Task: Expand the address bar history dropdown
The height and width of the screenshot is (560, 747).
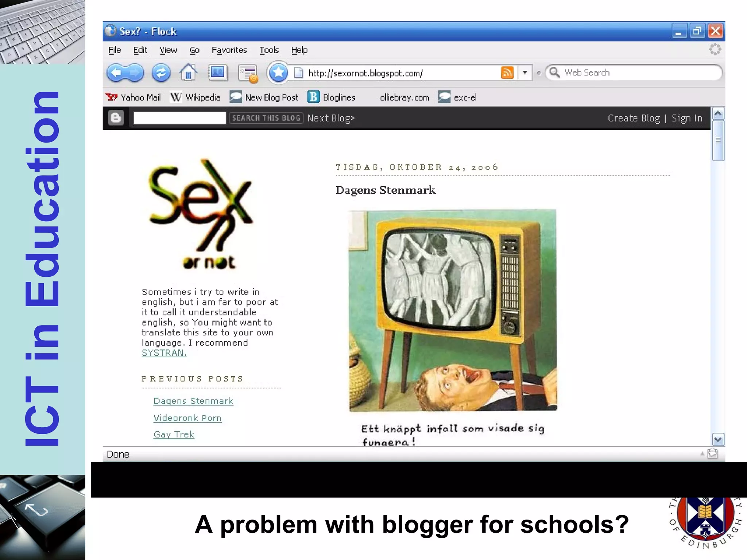Action: 525,73
